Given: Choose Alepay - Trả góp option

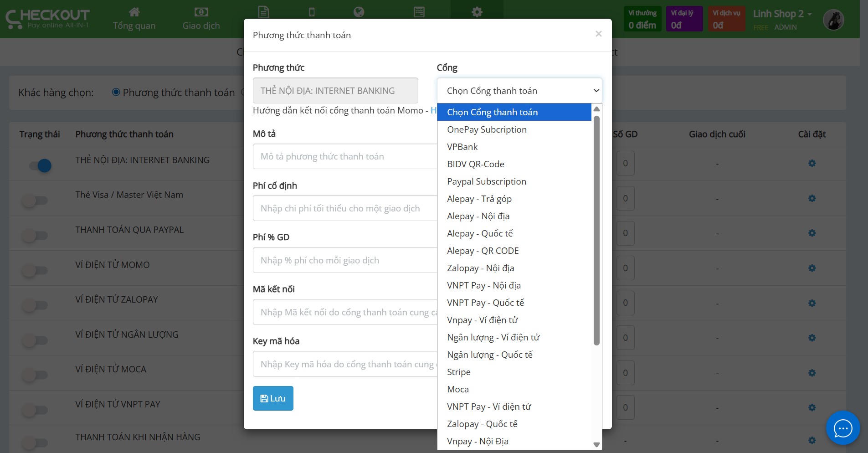Looking at the screenshot, I should click(514, 199).
